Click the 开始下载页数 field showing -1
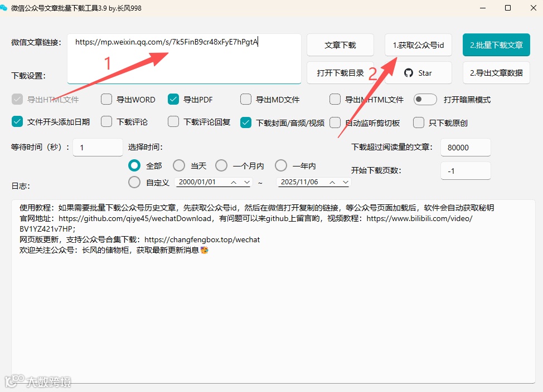This screenshot has width=543, height=392. click(466, 171)
